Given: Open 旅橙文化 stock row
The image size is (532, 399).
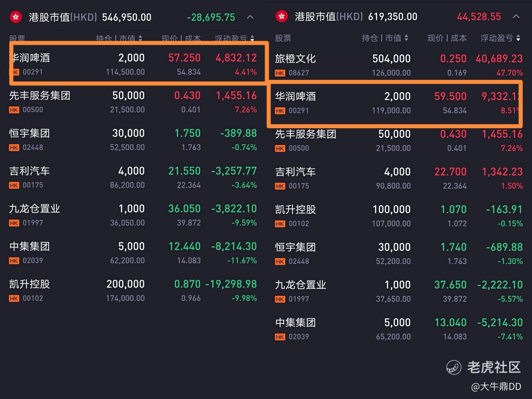Looking at the screenshot, I should [295, 59].
